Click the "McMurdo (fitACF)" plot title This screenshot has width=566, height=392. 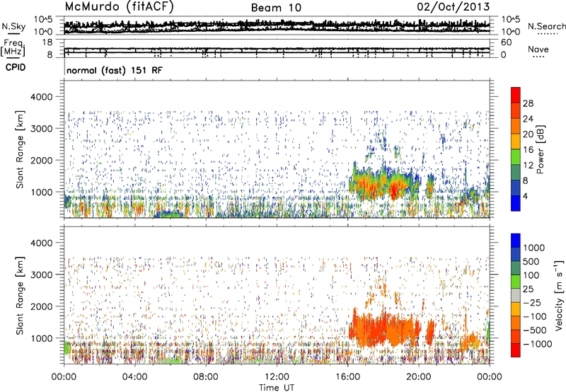(119, 7)
